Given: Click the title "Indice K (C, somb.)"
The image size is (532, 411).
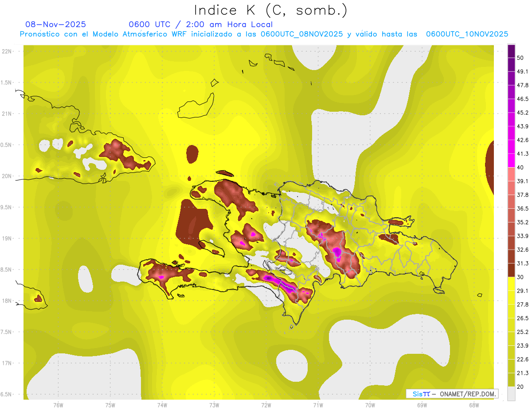Looking at the screenshot, I should click(x=270, y=10).
